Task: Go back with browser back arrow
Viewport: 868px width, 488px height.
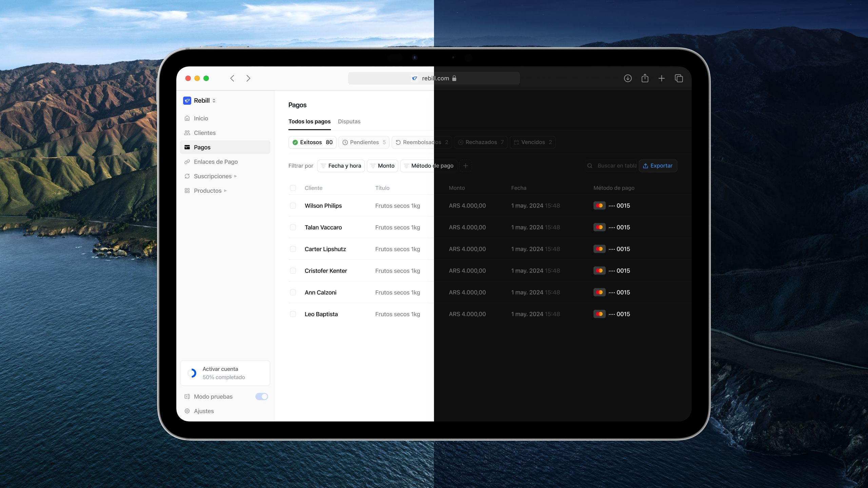Action: pos(232,78)
